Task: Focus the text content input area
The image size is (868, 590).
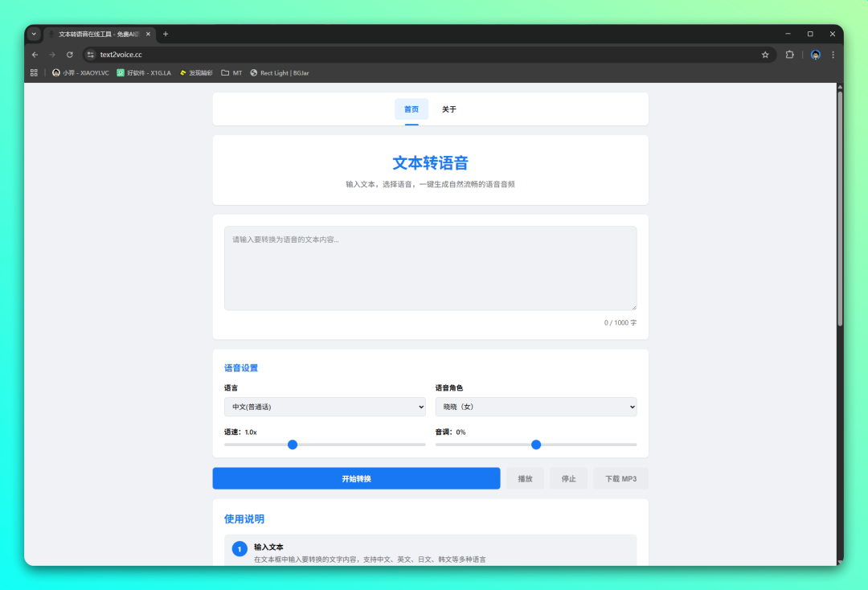Action: (x=430, y=268)
